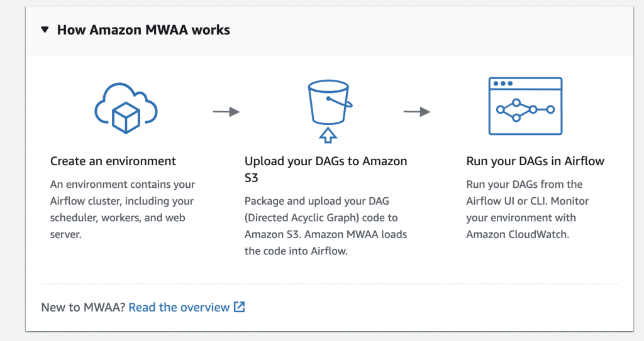Click the How Amazon MWAA works header title
The width and height of the screenshot is (644, 341).
[143, 30]
